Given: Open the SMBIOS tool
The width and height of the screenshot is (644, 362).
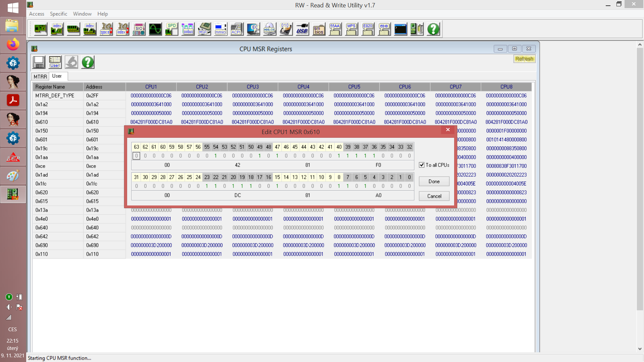Looking at the screenshot, I should click(319, 29).
